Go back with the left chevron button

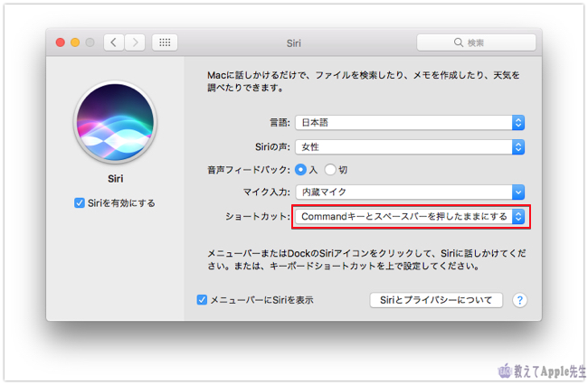(x=114, y=42)
